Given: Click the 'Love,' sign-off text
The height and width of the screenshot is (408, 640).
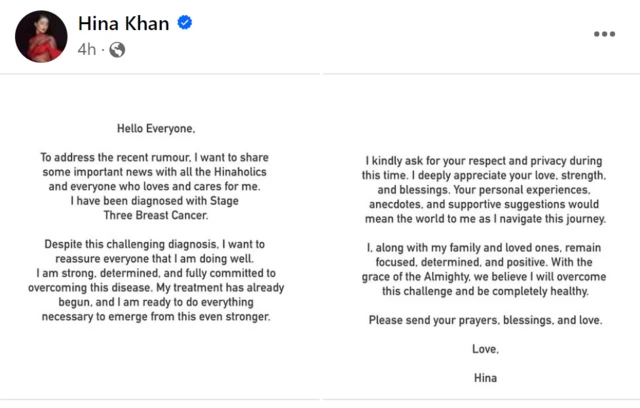Looking at the screenshot, I should [x=485, y=349].
